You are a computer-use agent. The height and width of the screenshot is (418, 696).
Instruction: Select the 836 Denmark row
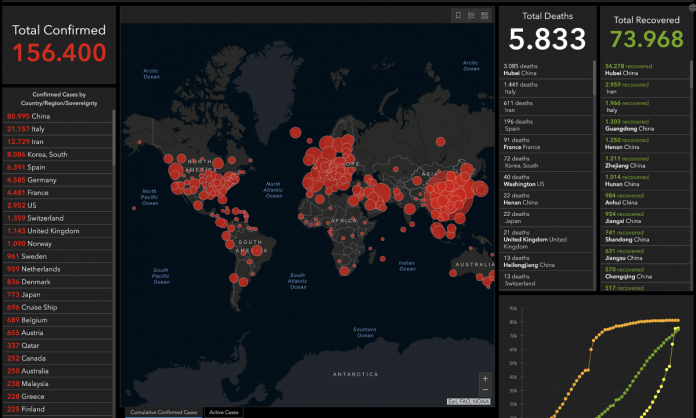(x=58, y=282)
